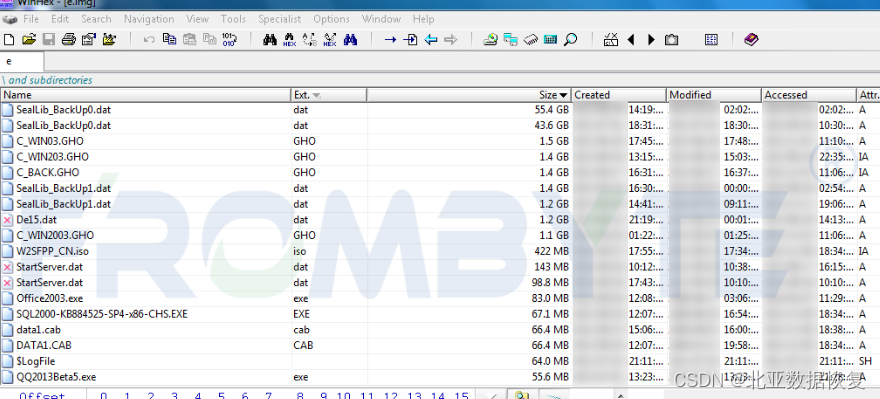Click the SH attribute of $LogFile
Screen dimensions: 880x399
pos(865,361)
